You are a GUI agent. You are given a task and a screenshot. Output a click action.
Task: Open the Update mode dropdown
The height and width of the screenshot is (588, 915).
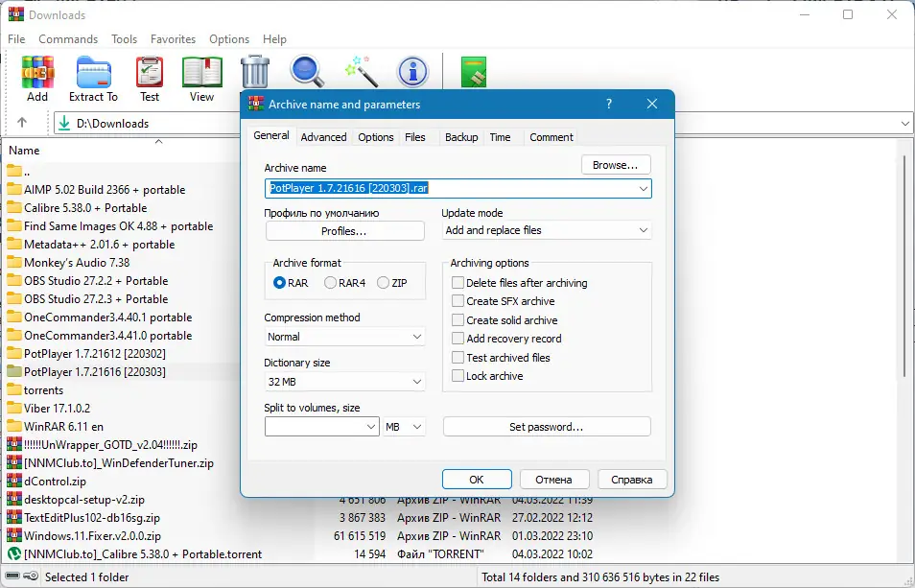tap(546, 230)
